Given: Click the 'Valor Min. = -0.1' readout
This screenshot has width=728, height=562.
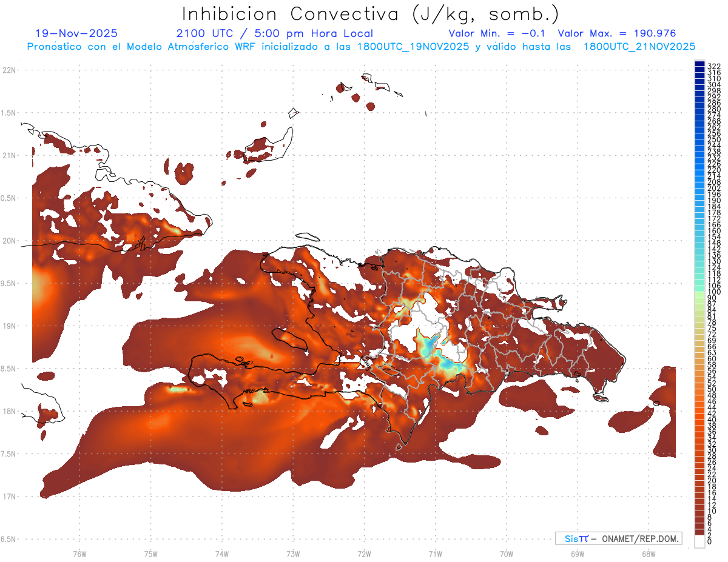Looking at the screenshot, I should click(497, 34).
